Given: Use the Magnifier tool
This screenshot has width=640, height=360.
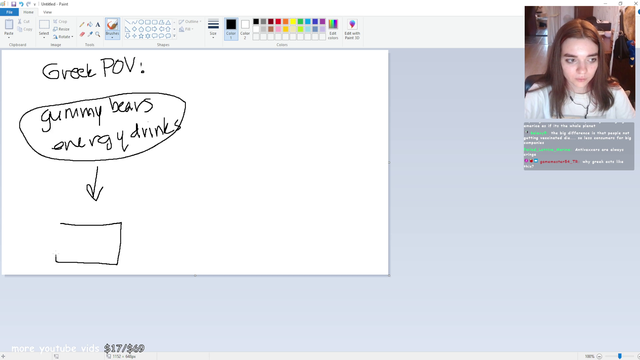Looking at the screenshot, I should coord(98,34).
